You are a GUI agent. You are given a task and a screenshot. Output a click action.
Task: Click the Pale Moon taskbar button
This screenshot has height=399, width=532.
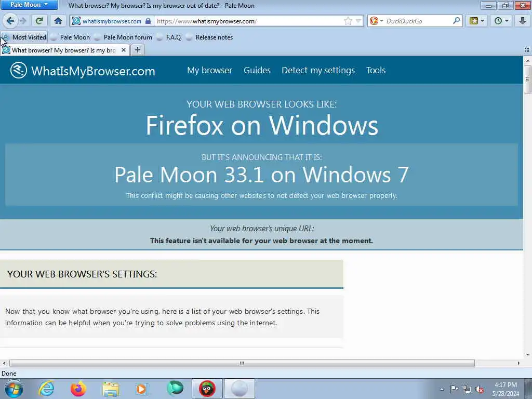(x=239, y=389)
